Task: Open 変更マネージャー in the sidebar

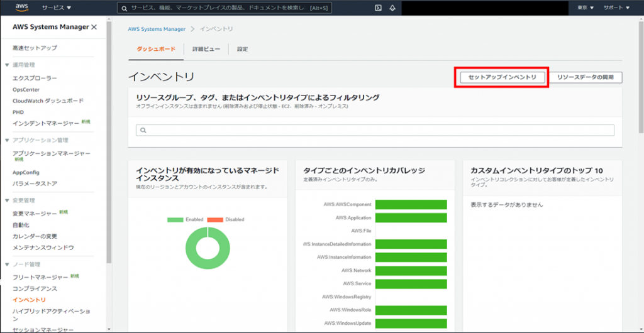Action: [x=35, y=214]
